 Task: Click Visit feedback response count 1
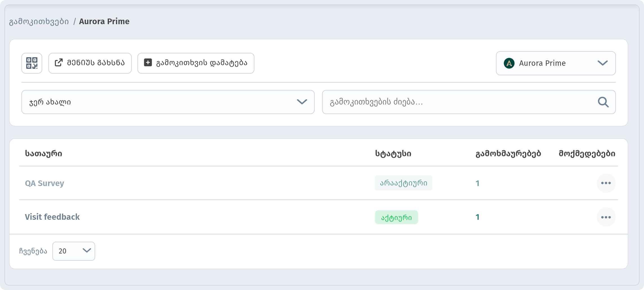pos(477,217)
